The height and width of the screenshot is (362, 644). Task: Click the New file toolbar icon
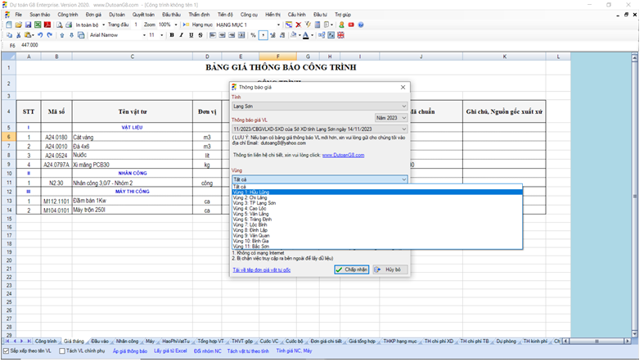(9, 25)
